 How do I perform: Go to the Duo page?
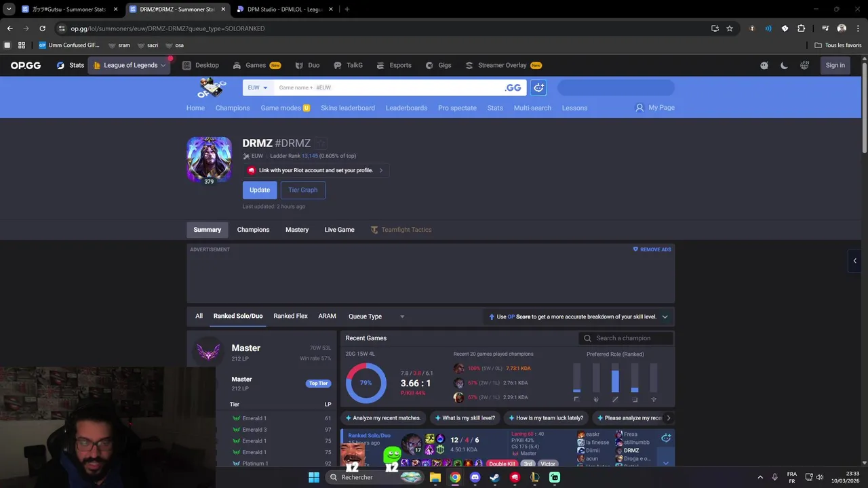point(307,65)
